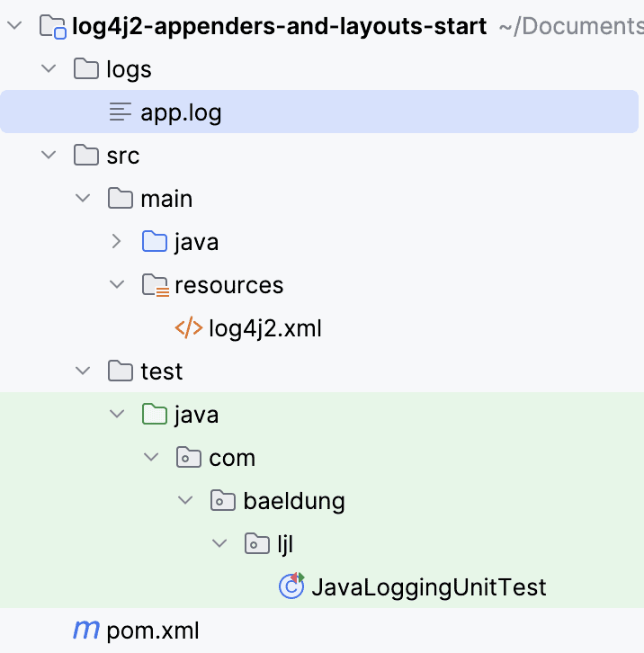Click the project module folder icon
644x653 pixels.
pos(51,27)
